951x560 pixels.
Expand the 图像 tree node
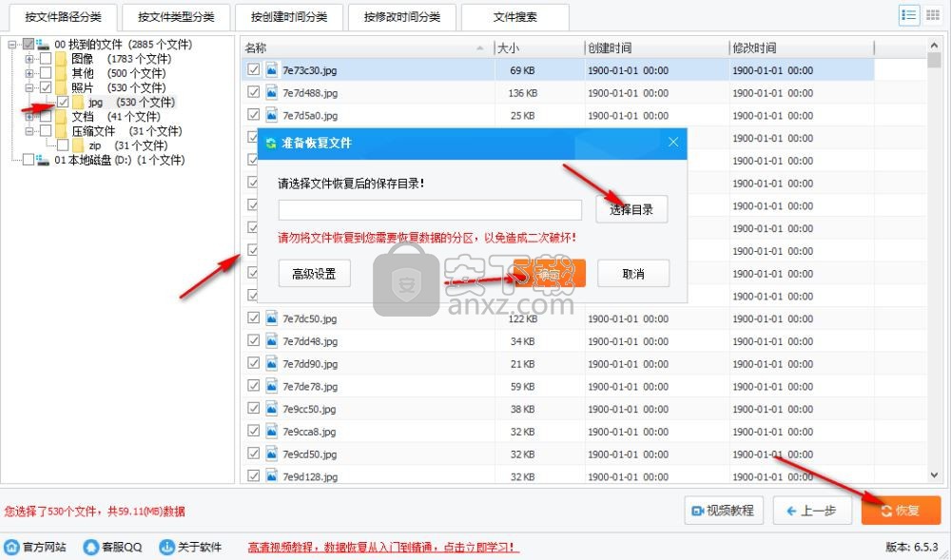(x=29, y=59)
